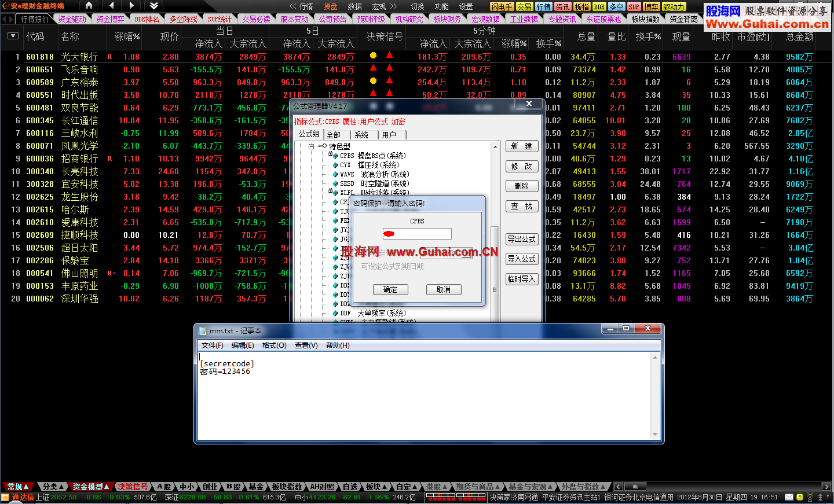Click the CPBS password input field
834x504 pixels.
click(417, 234)
